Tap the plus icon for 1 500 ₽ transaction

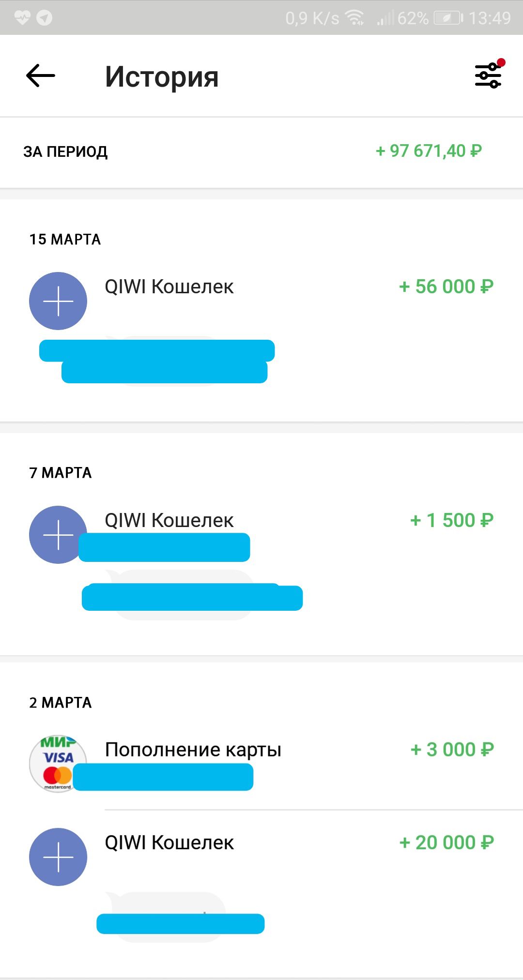(57, 534)
